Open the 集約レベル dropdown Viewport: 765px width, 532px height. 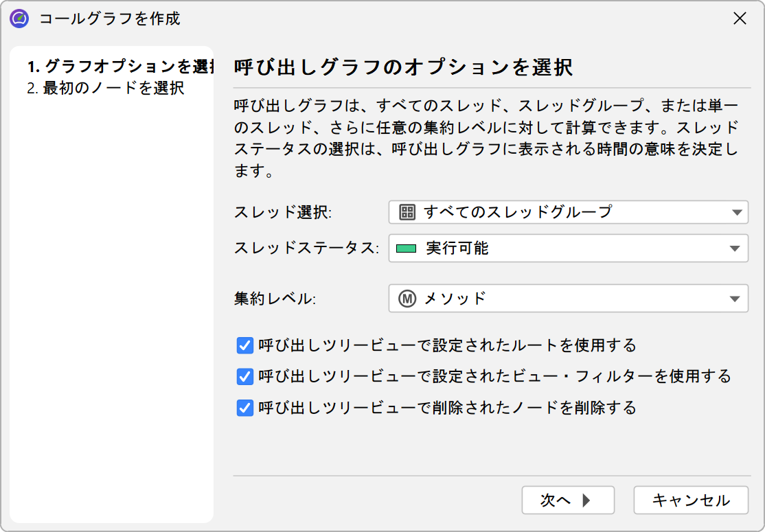[568, 299]
